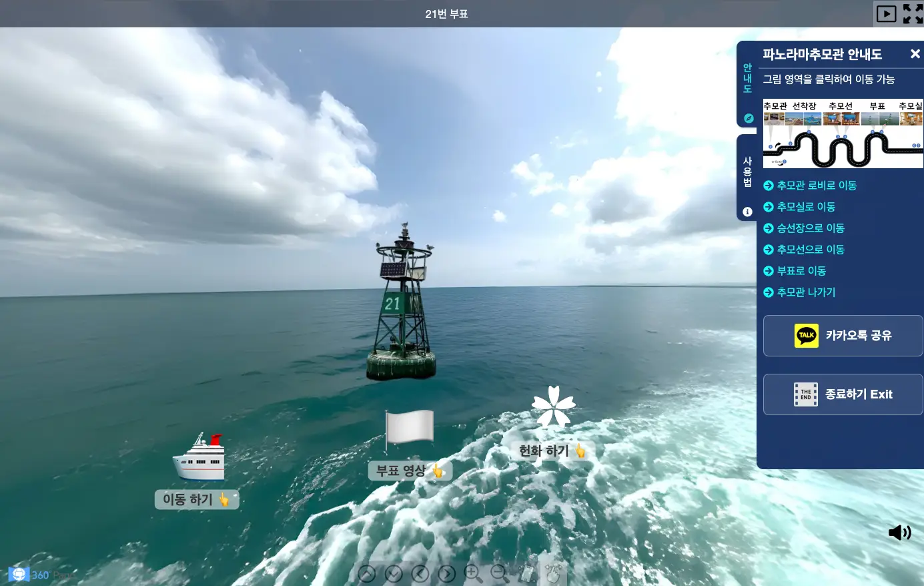Tilt view up with up-arrow control
Screen dimensions: 924x586
(366, 573)
